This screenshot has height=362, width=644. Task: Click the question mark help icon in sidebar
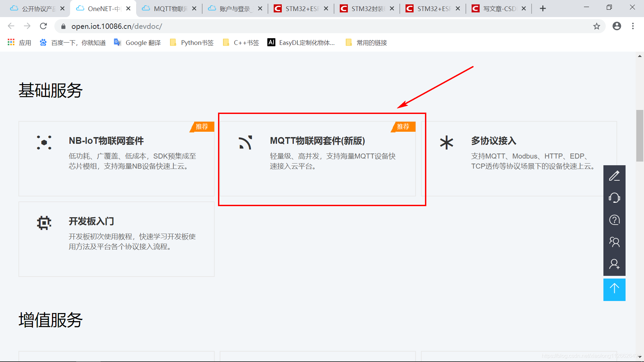(615, 220)
